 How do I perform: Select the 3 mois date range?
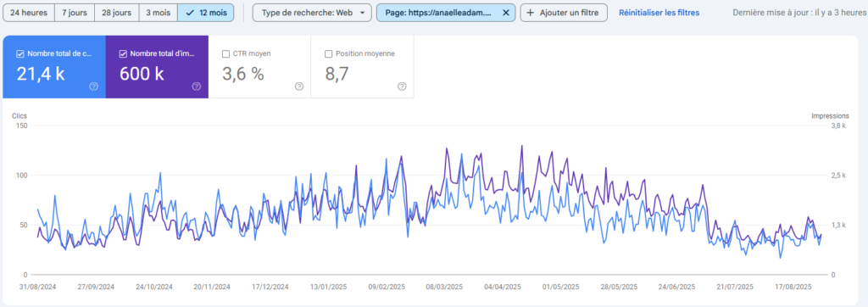pos(159,13)
